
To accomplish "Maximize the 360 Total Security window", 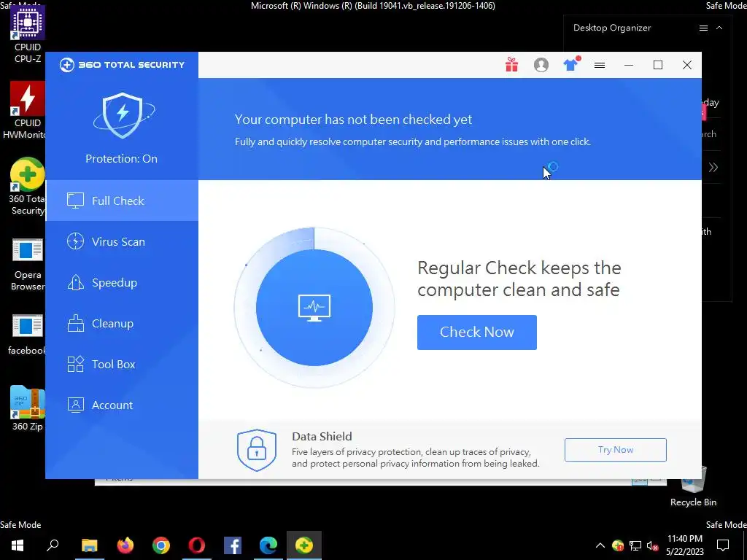I will (x=658, y=65).
